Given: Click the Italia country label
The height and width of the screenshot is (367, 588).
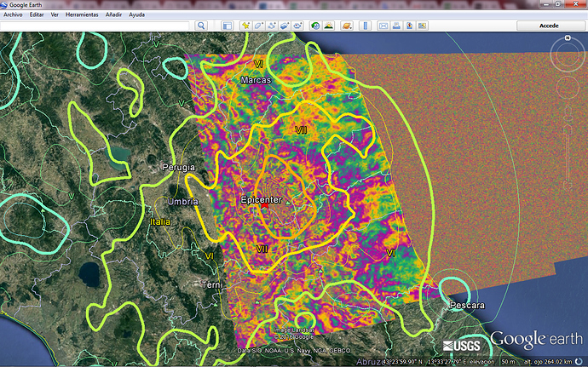Looking at the screenshot, I should point(160,221).
